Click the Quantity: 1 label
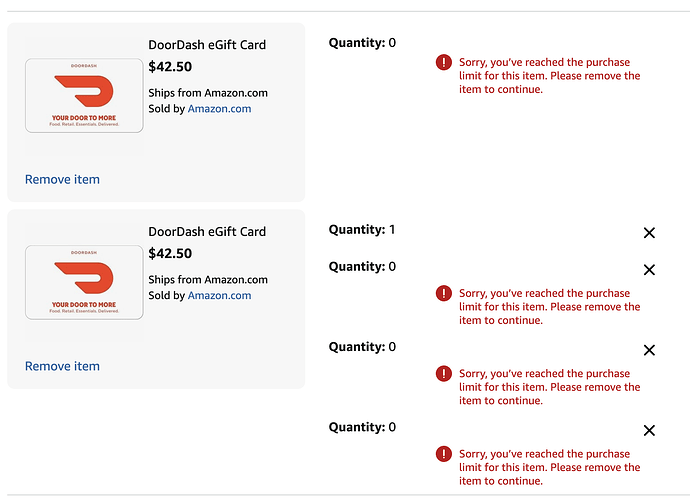Viewport: 690px width, 499px height. [362, 230]
